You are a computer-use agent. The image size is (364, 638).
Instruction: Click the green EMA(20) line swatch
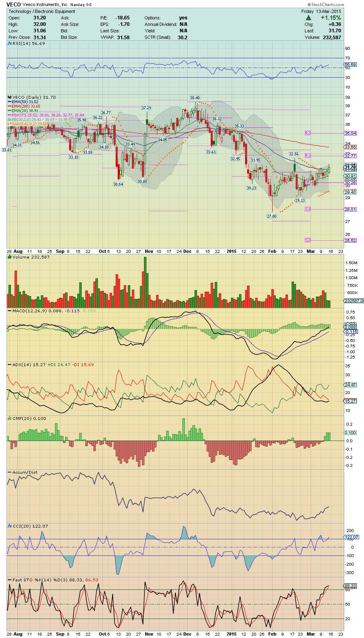point(10,111)
